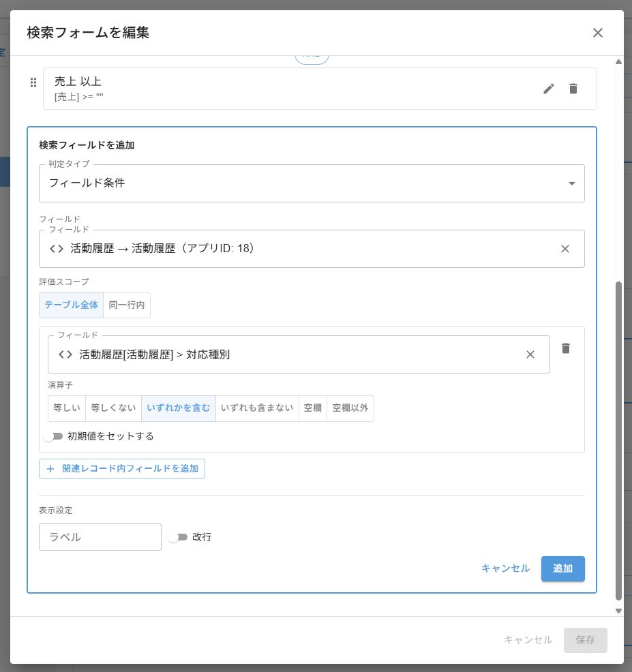Switch to the 同一行内 scope tab
This screenshot has height=672, width=632.
point(127,305)
